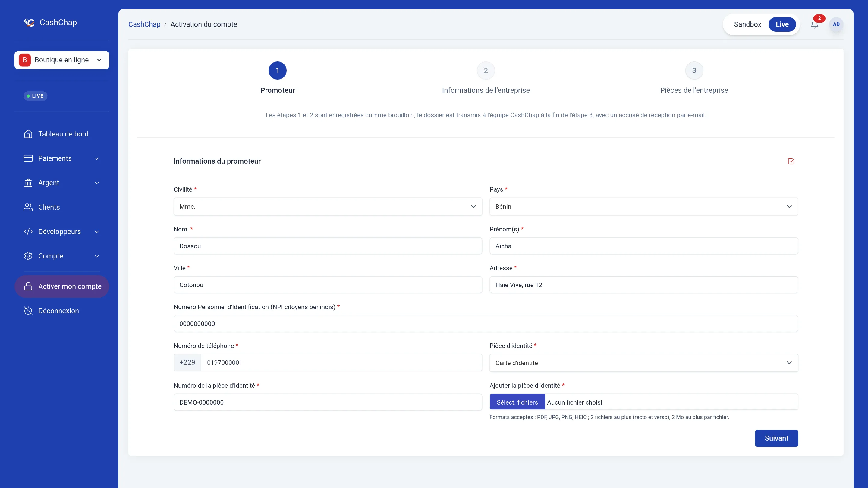Click the Développeurs code icon
The width and height of the screenshot is (868, 488).
click(x=28, y=232)
